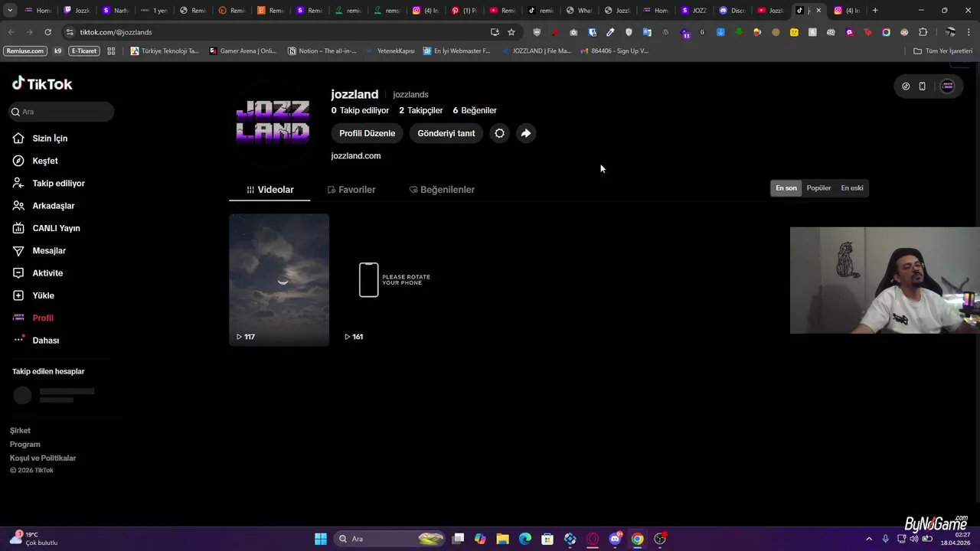Click the install app icon in address bar
Image resolution: width=980 pixels, height=551 pixels.
(495, 32)
